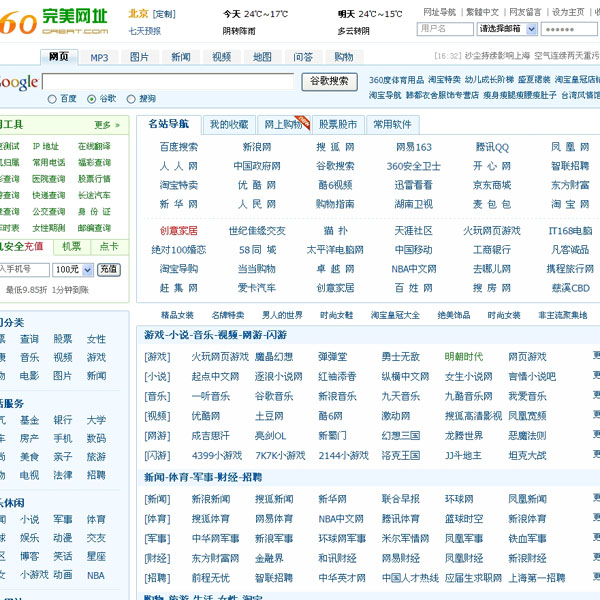Viewport: 600px width, 600px height.
Task: Open the 我的收藏 tab
Action: 229,124
